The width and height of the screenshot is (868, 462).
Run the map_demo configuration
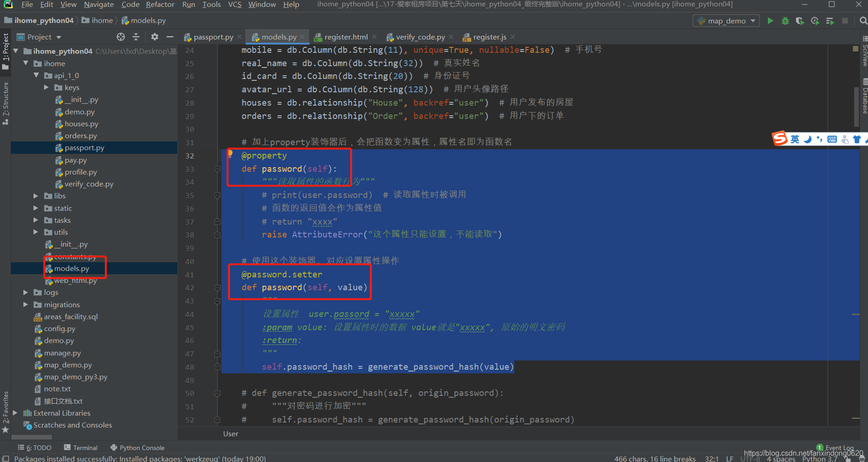(x=770, y=21)
